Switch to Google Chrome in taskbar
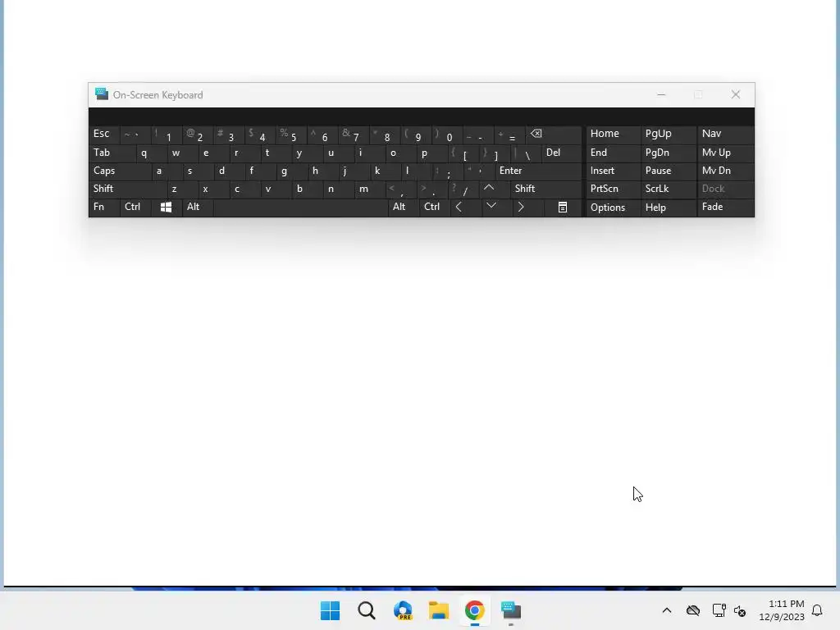840x630 pixels. 475,610
